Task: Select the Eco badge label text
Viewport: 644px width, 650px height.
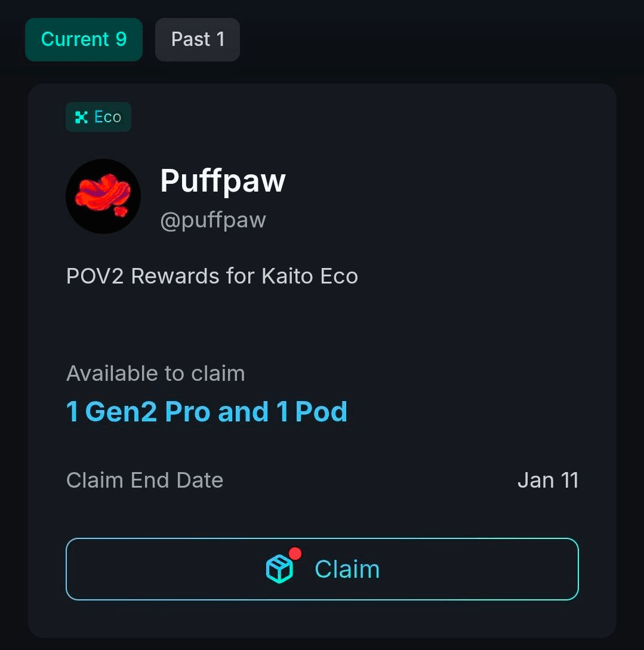Action: (x=108, y=117)
